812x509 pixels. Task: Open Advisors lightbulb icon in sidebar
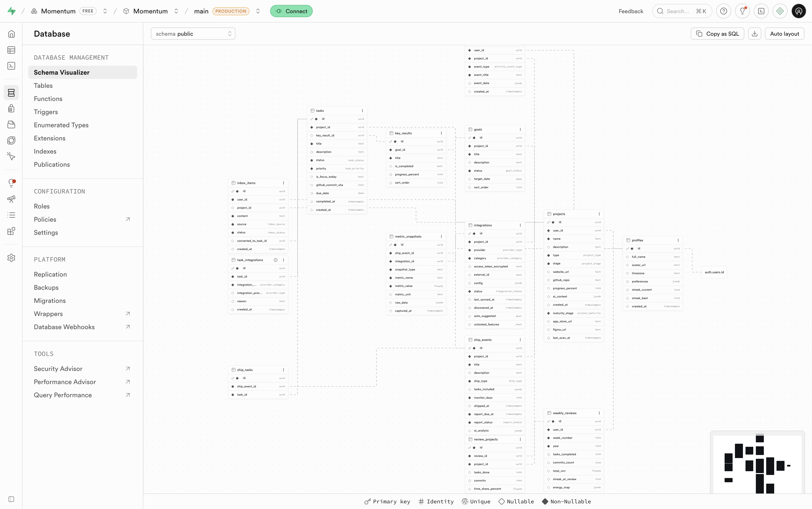[12, 183]
